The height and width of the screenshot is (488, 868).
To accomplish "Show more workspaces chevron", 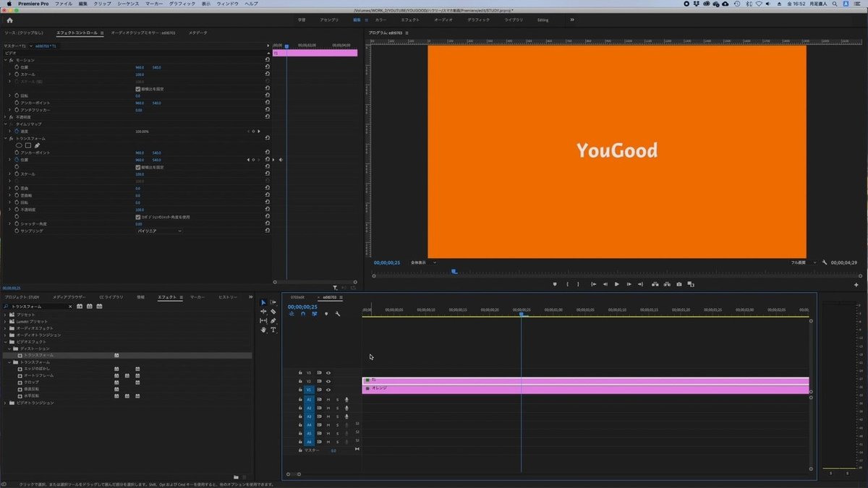I will pyautogui.click(x=572, y=20).
